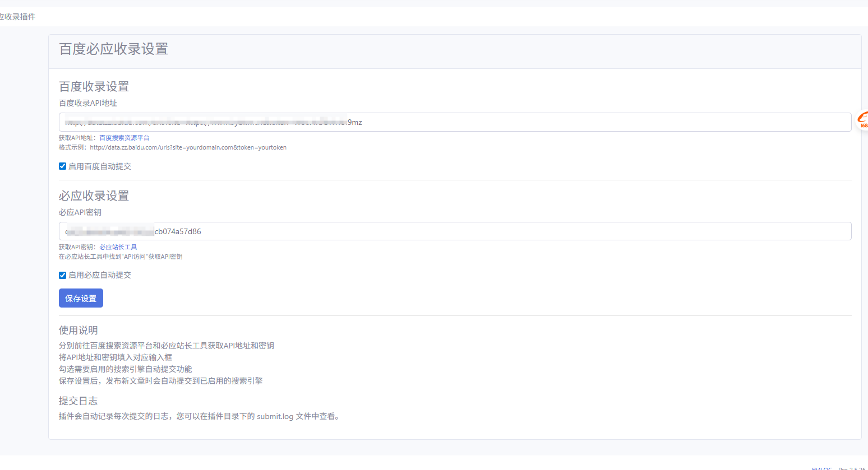The width and height of the screenshot is (868, 470).
Task: Click the 使用说明 heading
Action: point(79,331)
